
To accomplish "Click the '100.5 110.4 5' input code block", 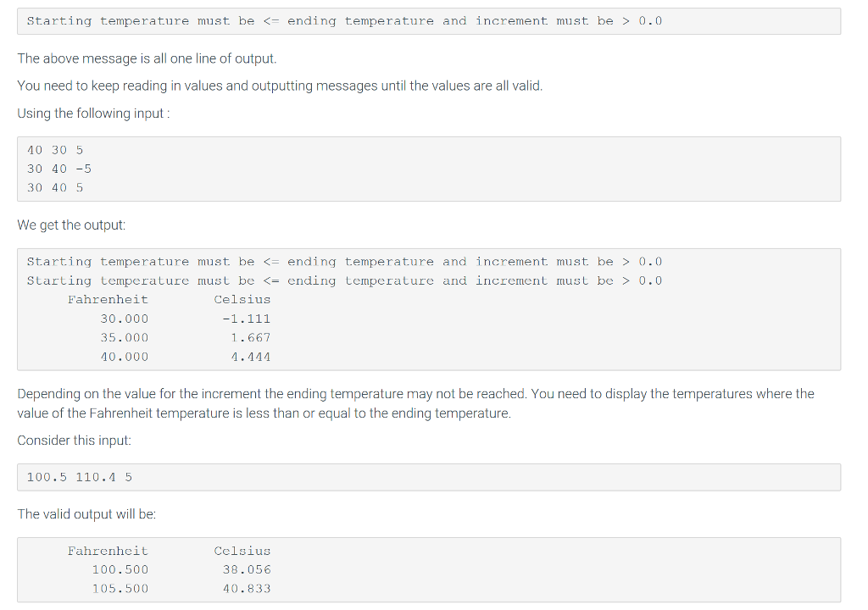I will [429, 477].
